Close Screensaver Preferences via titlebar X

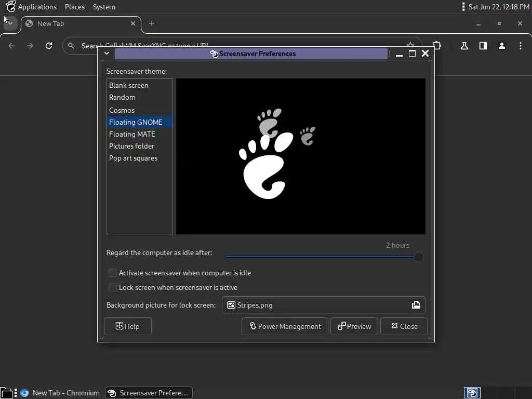(425, 54)
